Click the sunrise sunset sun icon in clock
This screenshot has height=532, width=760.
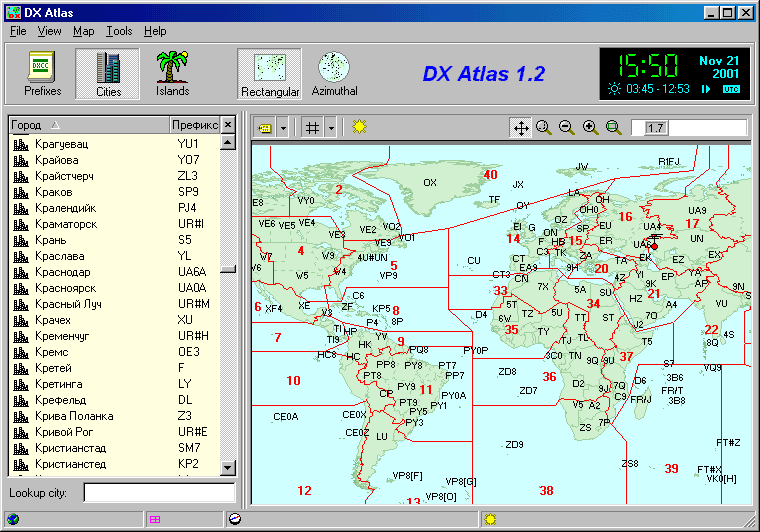click(x=614, y=89)
